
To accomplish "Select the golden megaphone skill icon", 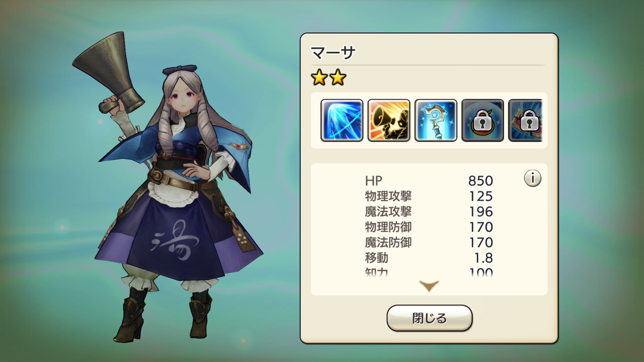I will point(389,120).
